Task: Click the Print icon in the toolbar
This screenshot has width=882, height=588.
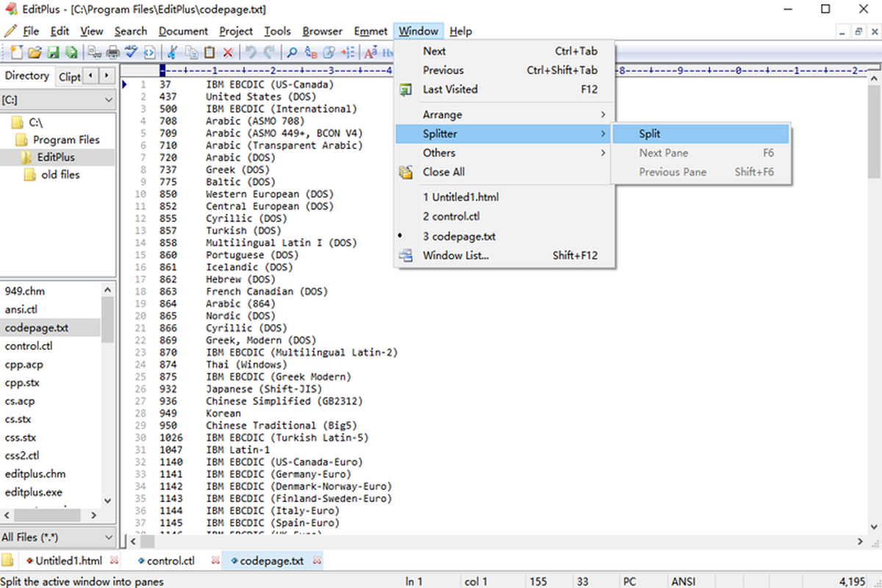Action: [113, 52]
